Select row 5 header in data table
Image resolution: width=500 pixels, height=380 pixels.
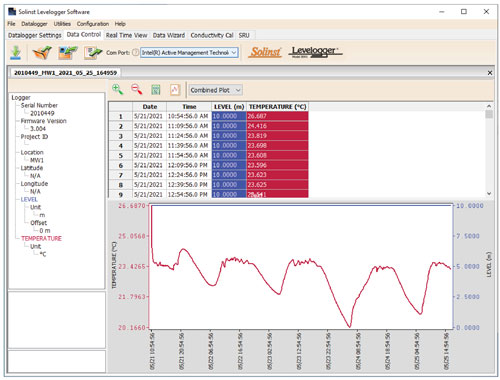121,156
